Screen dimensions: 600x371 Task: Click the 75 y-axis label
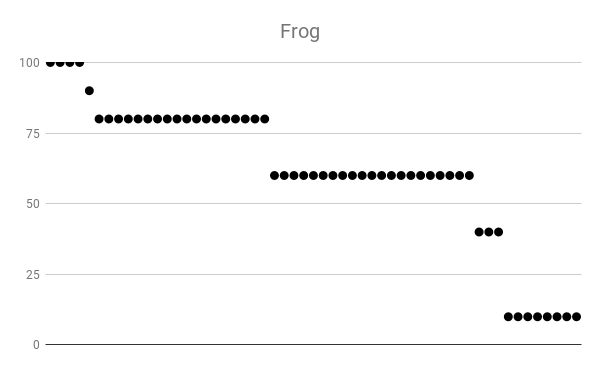[33, 133]
